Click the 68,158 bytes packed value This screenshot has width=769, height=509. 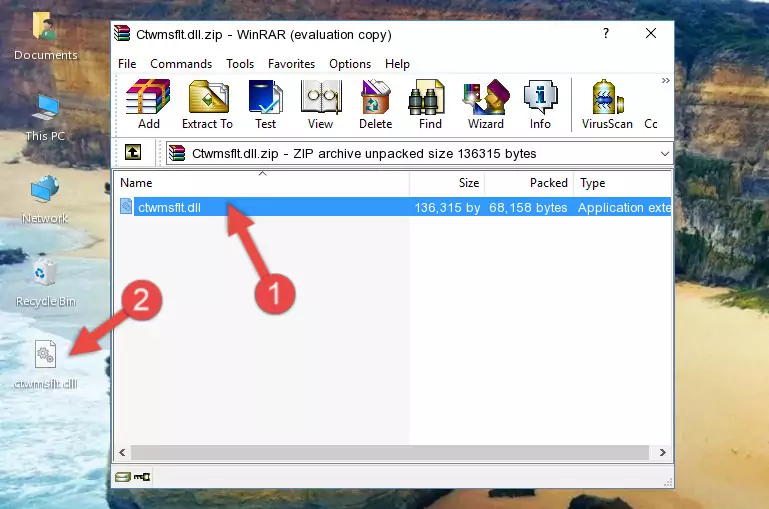point(528,207)
